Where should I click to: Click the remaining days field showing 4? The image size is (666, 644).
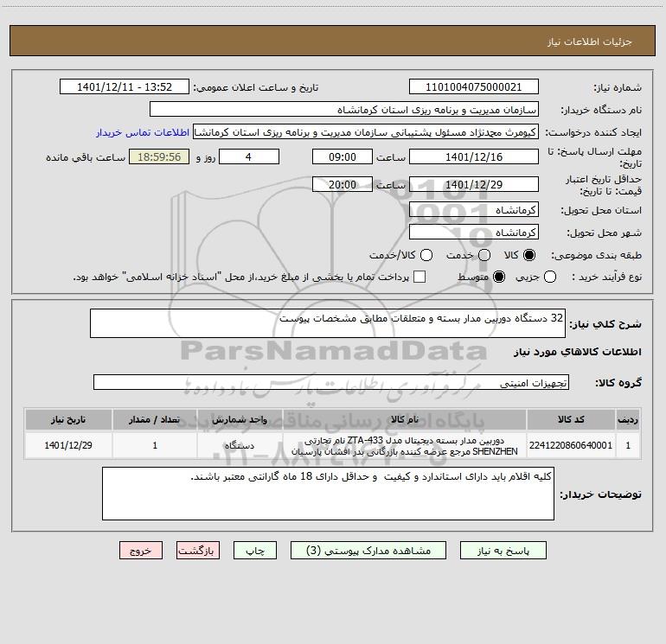[x=249, y=156]
